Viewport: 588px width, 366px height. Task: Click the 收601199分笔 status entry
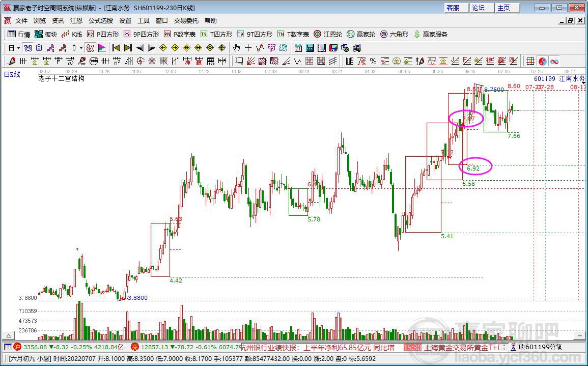(x=540, y=348)
